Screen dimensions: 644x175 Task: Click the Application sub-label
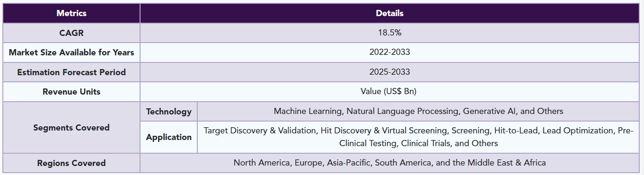169,137
